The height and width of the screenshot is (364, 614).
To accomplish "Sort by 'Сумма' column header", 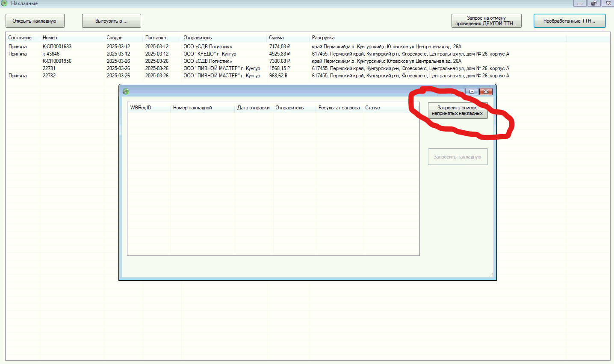I will (288, 38).
